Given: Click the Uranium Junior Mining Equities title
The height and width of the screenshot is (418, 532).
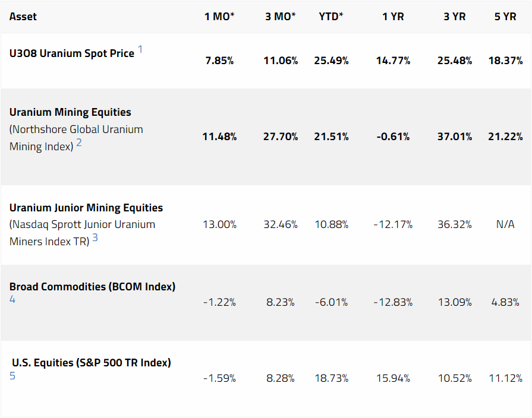Looking at the screenshot, I should pos(86,208).
